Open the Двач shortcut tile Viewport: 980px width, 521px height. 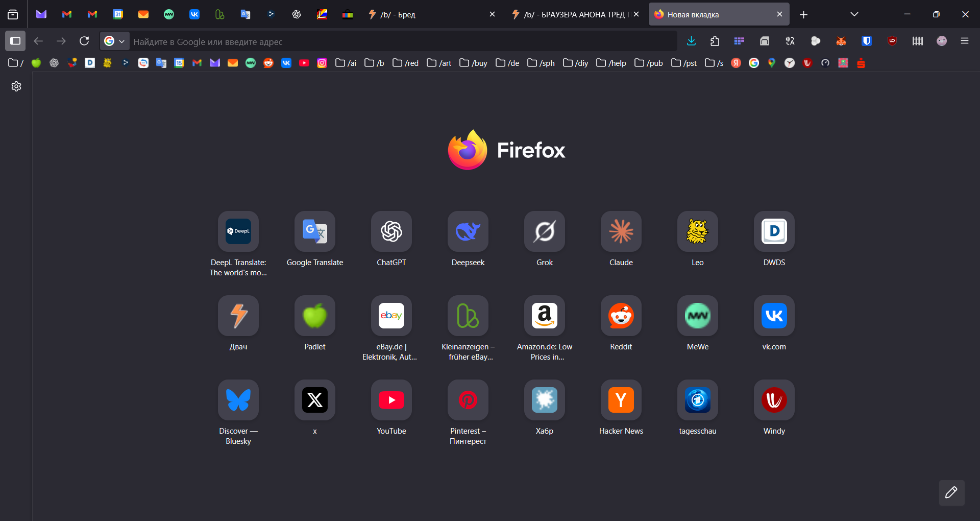tap(238, 316)
